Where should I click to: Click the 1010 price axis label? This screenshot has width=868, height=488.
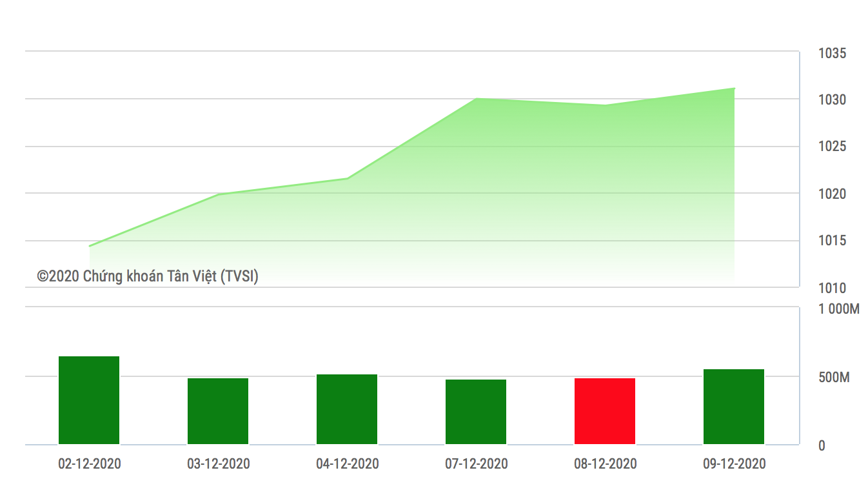tap(832, 288)
